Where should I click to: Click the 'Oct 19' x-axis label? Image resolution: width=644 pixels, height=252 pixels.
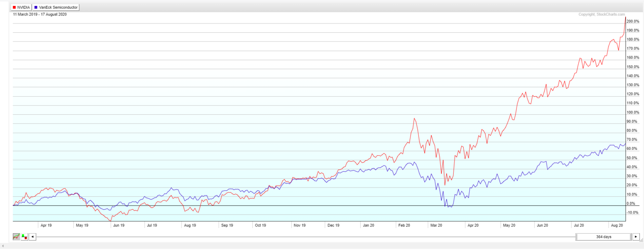point(260,225)
